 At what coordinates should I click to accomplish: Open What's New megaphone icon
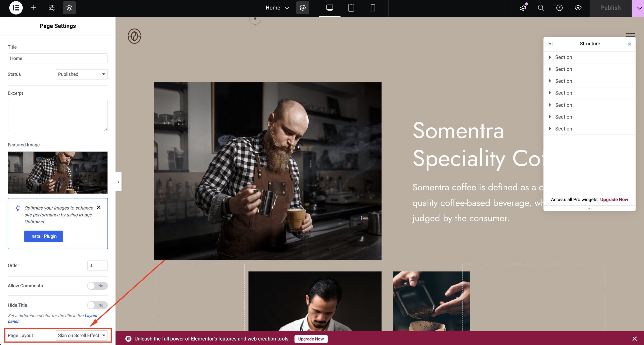[x=523, y=8]
